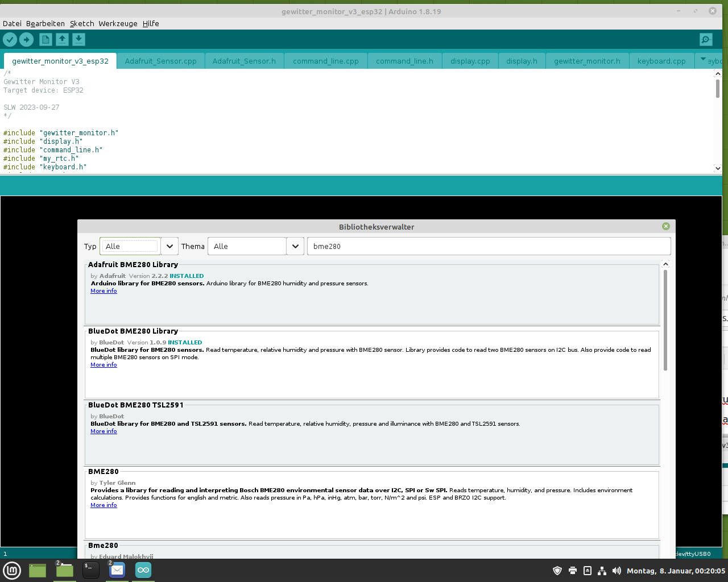Expand the Thema dropdown arrow
Viewport: 728px width, 582px height.
pos(295,246)
